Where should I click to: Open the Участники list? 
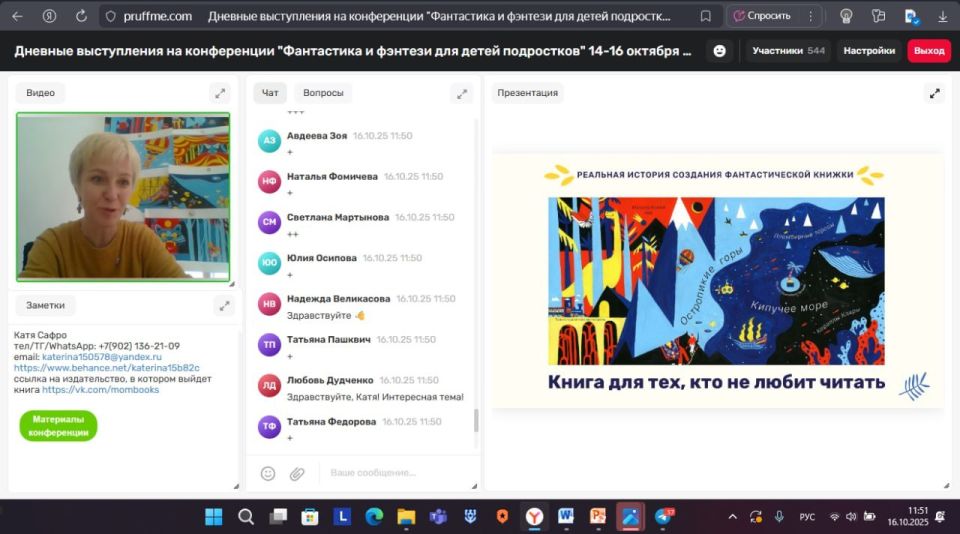pyautogui.click(x=788, y=51)
